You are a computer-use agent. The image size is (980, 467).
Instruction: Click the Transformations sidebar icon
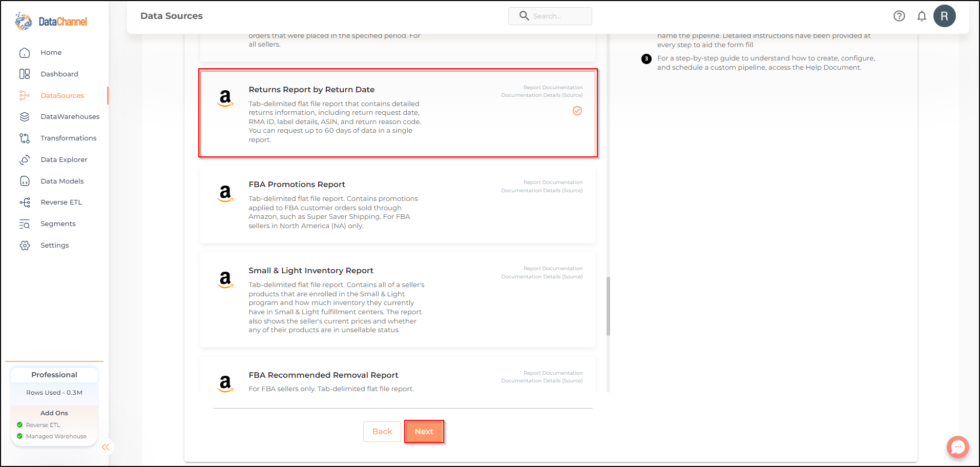click(25, 138)
